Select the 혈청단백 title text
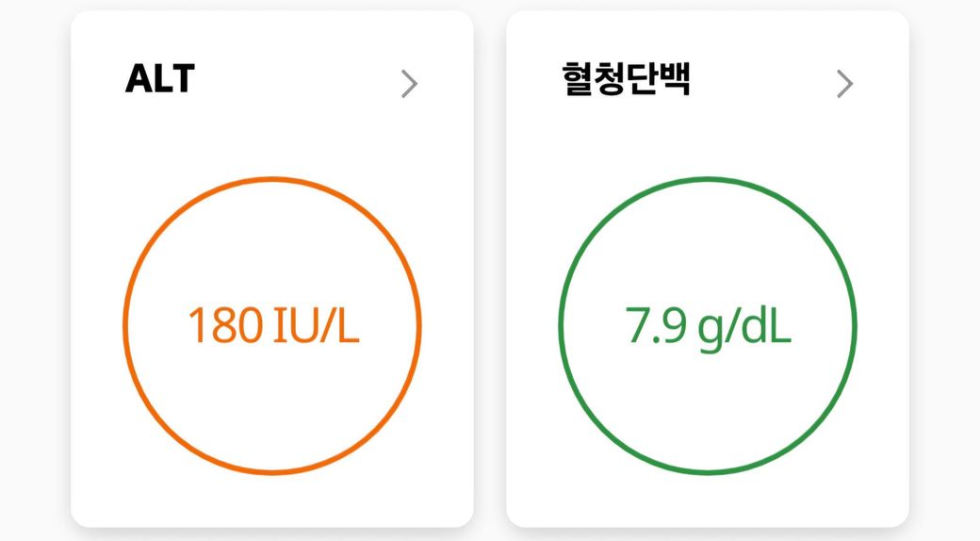The image size is (980, 541). tap(626, 80)
